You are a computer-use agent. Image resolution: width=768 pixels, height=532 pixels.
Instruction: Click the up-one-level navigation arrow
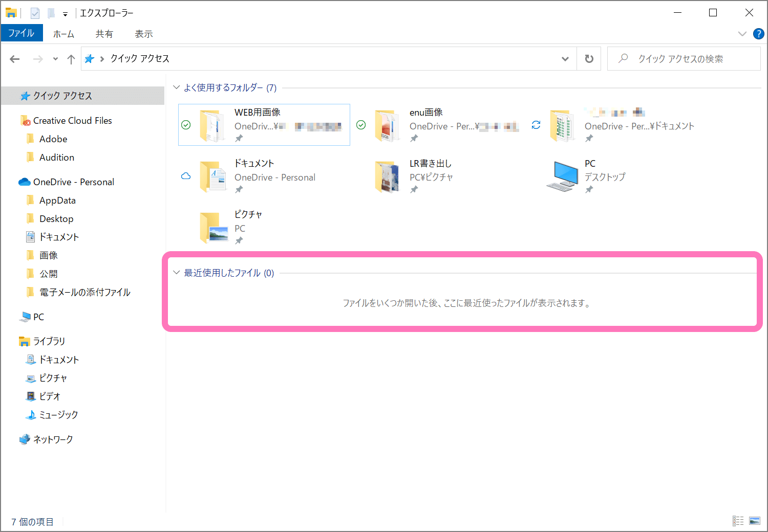71,58
